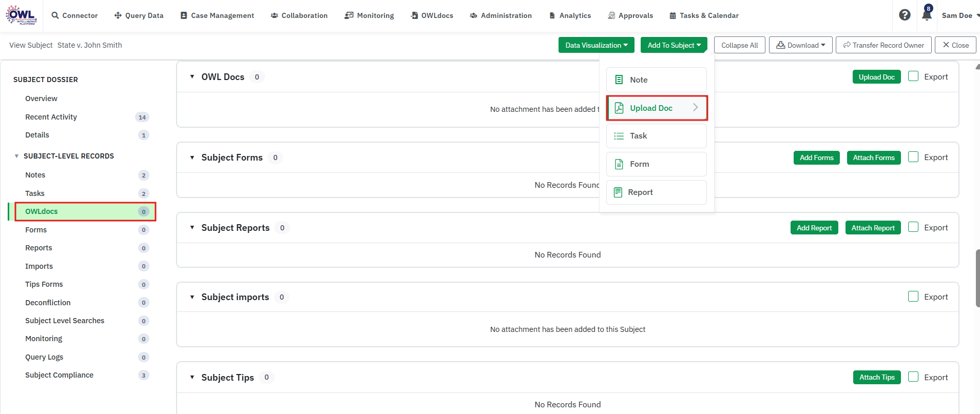The width and height of the screenshot is (980, 414).
Task: Choose Form from Add To Subject menu
Action: (x=657, y=164)
